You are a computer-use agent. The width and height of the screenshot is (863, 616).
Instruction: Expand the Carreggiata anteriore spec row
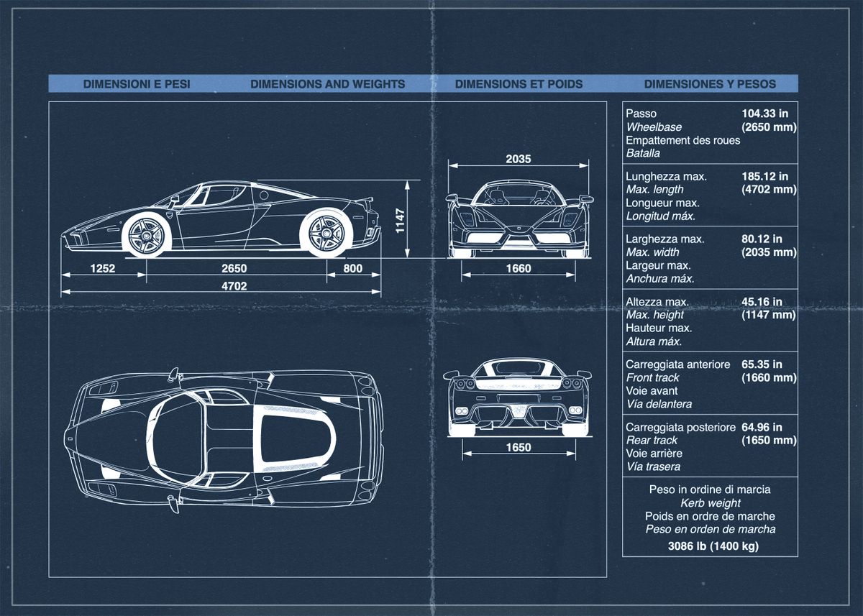tap(708, 381)
